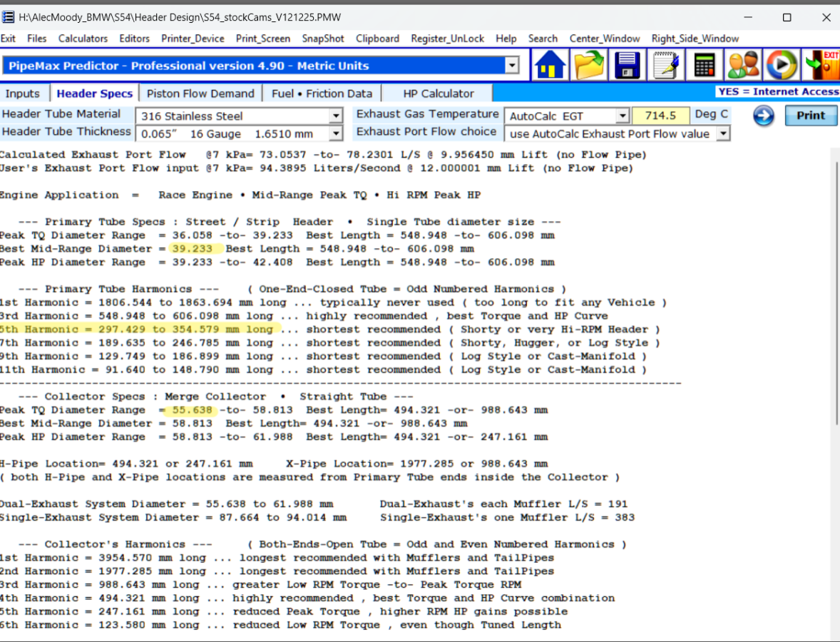The width and height of the screenshot is (840, 642).
Task: Expand the Header Tube Material dropdown
Action: click(x=335, y=116)
